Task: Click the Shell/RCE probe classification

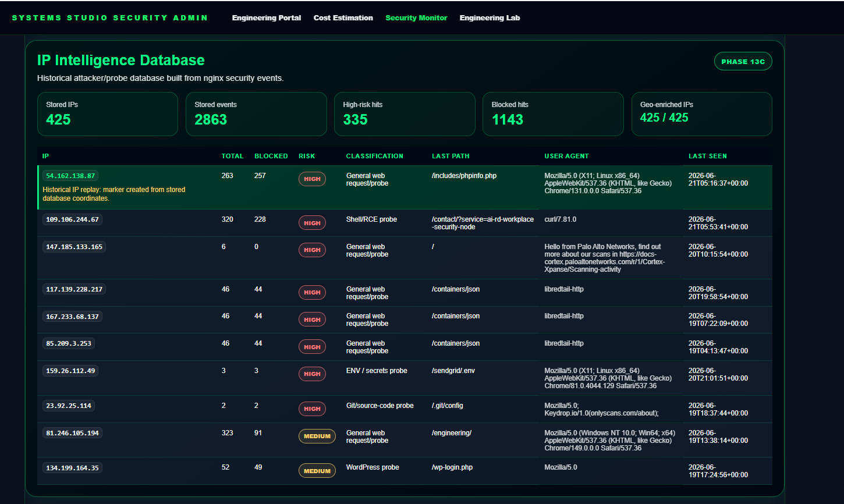Action: pyautogui.click(x=371, y=219)
